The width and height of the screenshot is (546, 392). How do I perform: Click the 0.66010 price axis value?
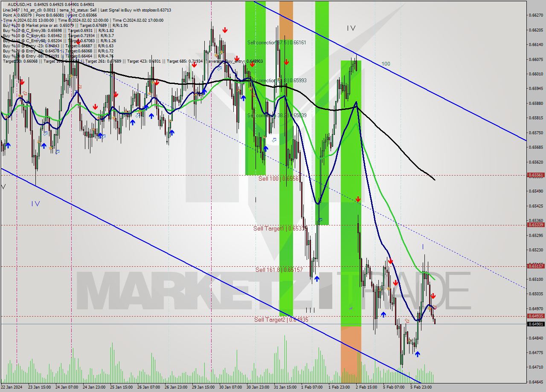click(x=536, y=74)
